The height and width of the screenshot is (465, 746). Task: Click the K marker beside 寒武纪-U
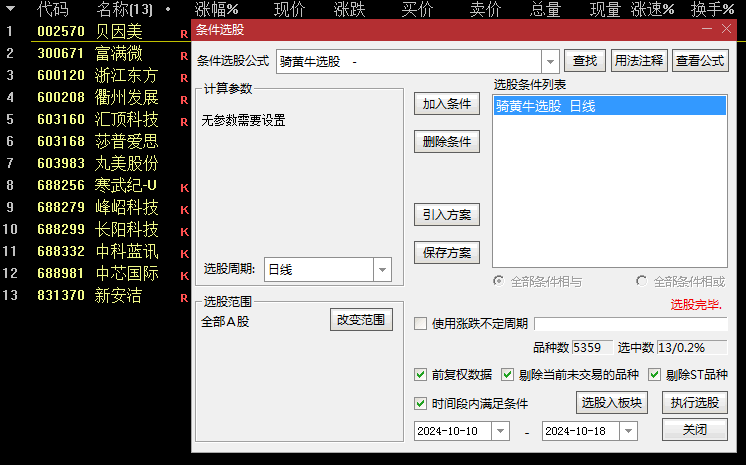click(185, 188)
